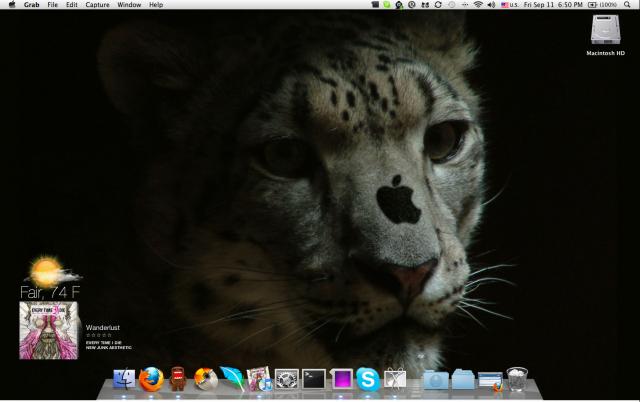The image size is (640, 402).
Task: Open the second folder stack in the Dock
Action: 463,380
